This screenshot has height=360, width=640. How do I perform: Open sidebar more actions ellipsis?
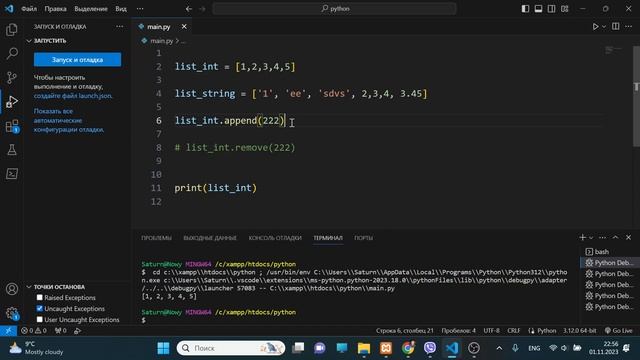coord(120,27)
